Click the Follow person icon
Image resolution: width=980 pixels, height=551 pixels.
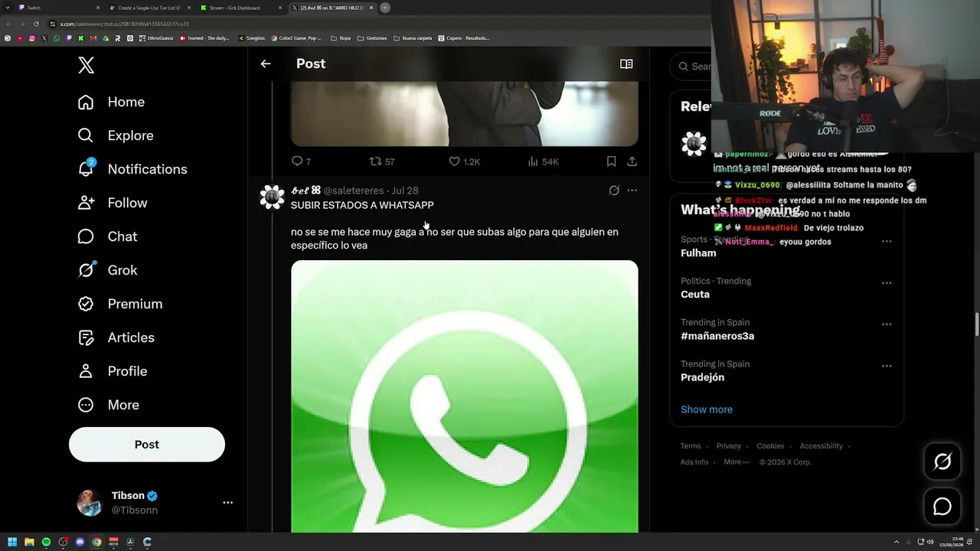86,203
